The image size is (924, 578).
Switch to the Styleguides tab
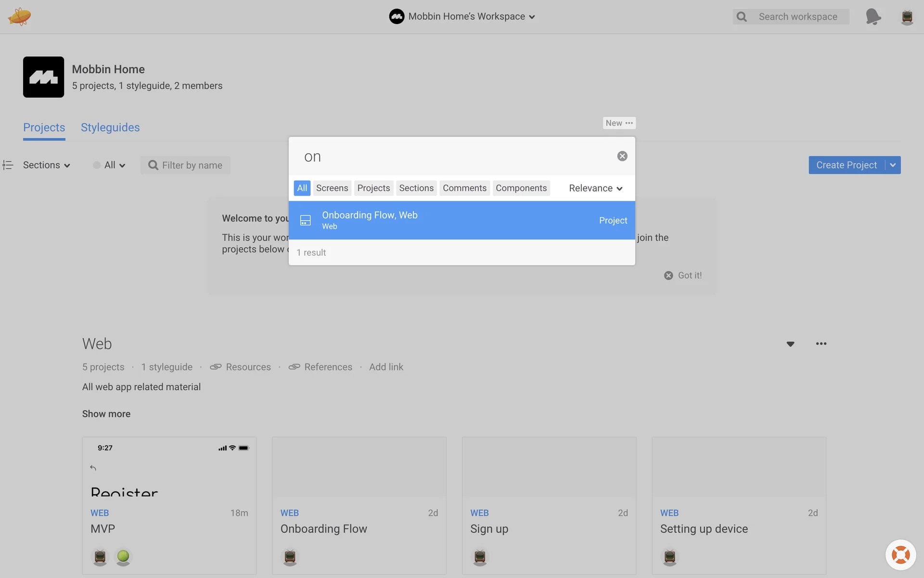[x=110, y=128]
